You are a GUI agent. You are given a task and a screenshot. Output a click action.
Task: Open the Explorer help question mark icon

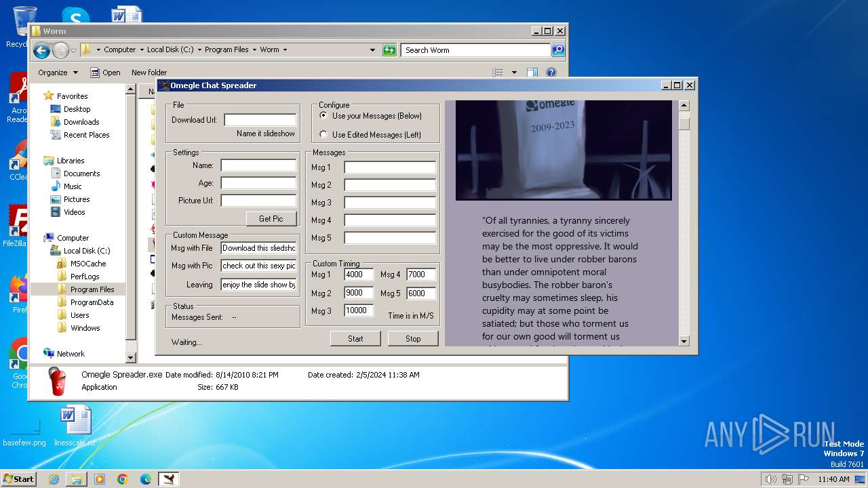pyautogui.click(x=551, y=73)
